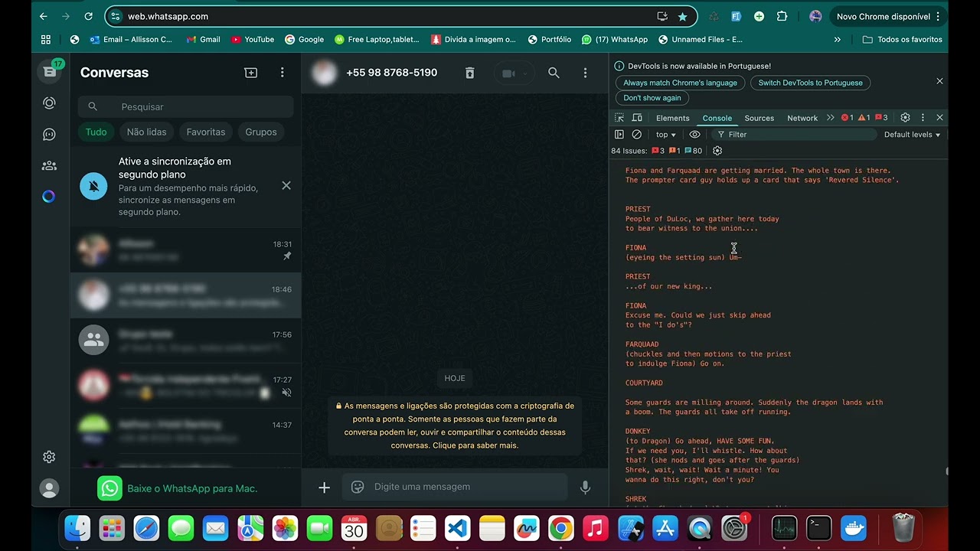This screenshot has width=980, height=551.
Task: Toggle the console sidebar panel icon
Action: coord(619,135)
